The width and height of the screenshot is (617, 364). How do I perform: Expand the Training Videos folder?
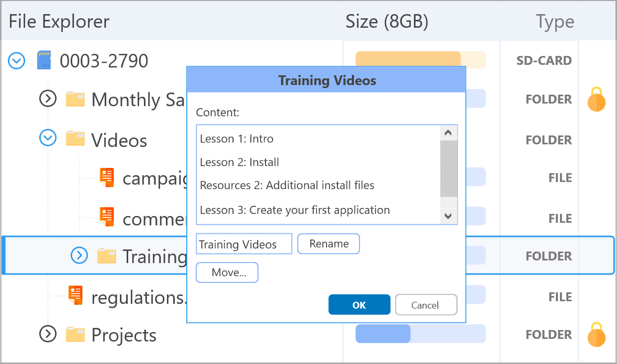coord(79,255)
